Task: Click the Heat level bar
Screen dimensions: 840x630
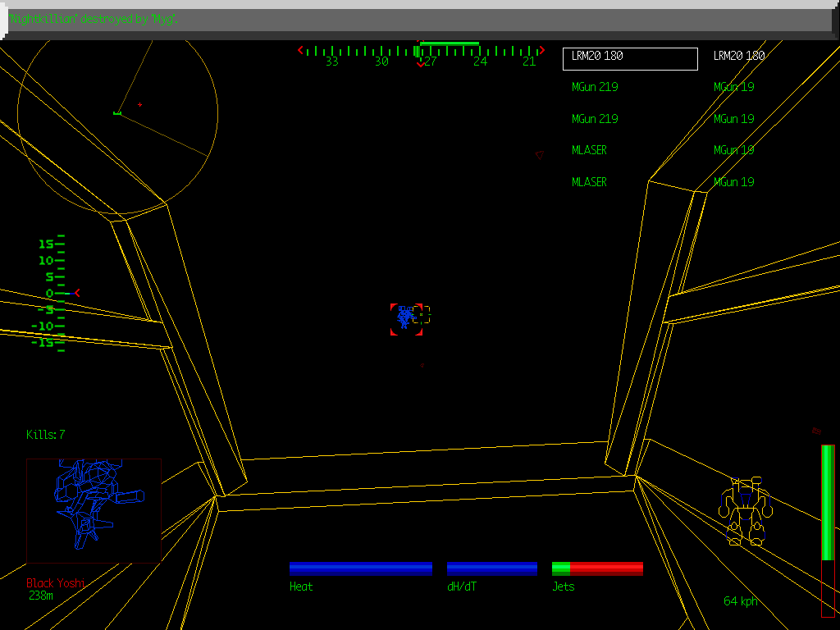Action: [361, 567]
